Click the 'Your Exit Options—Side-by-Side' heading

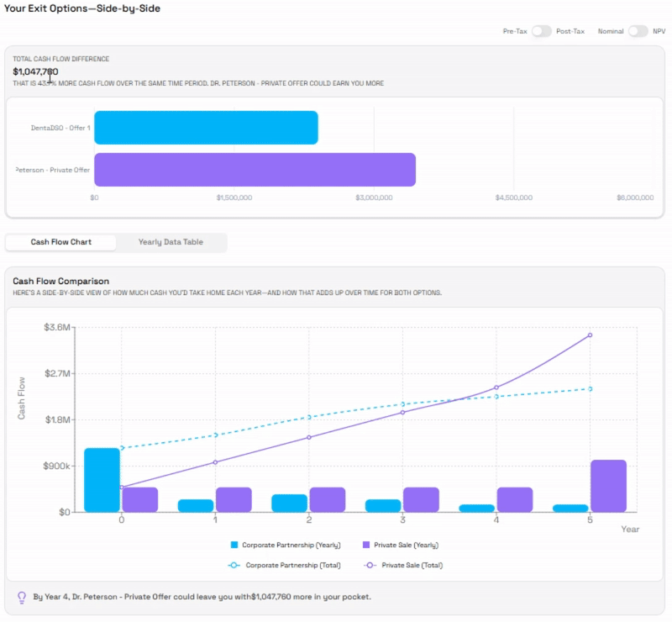pos(81,8)
